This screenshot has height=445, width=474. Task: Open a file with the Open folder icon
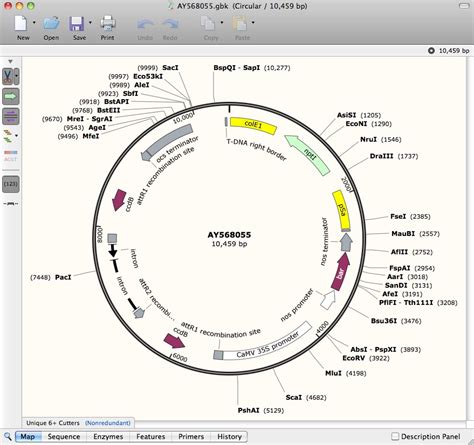tap(52, 23)
